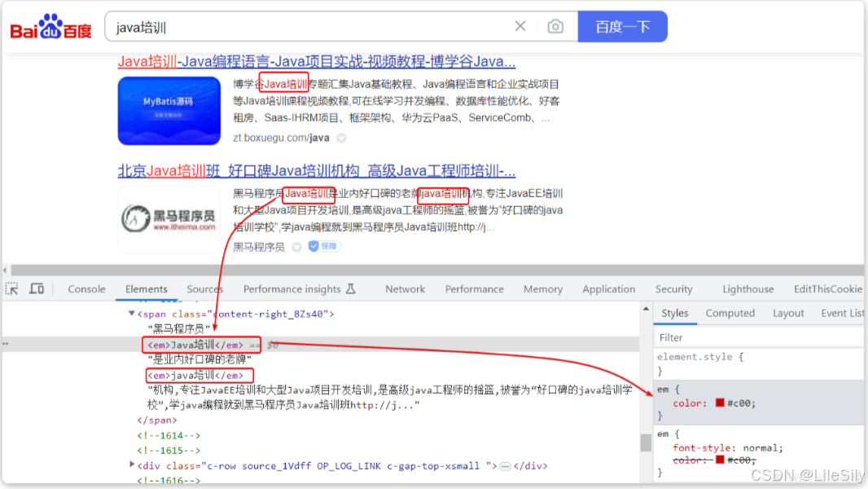
Task: Switch to the Styles sidebar tab
Action: (675, 313)
